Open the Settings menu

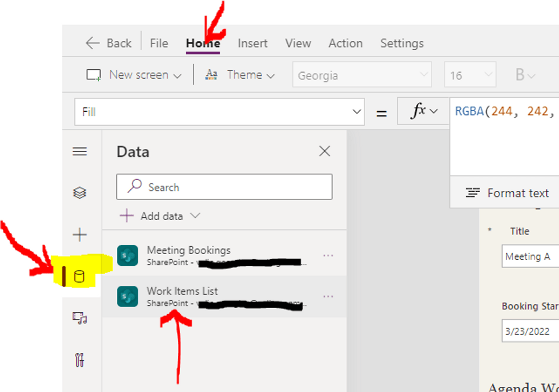[402, 42]
